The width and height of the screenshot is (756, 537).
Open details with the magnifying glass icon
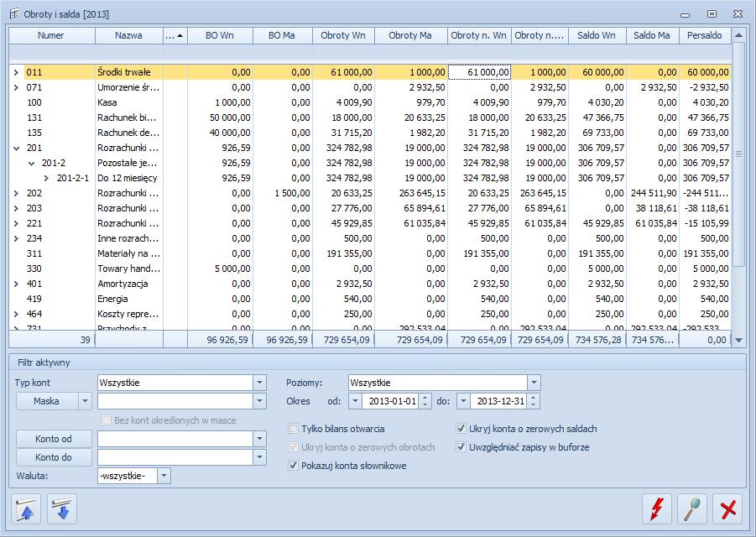pos(692,509)
